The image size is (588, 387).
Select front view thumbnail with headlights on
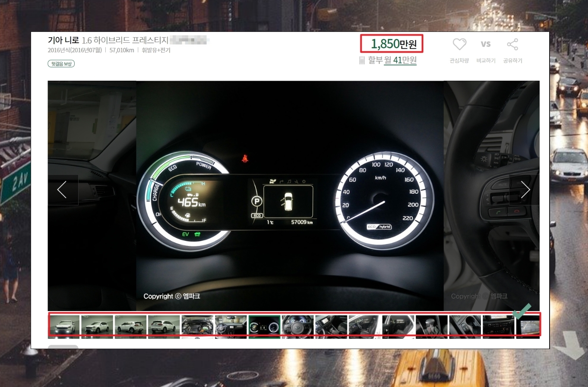pos(64,327)
